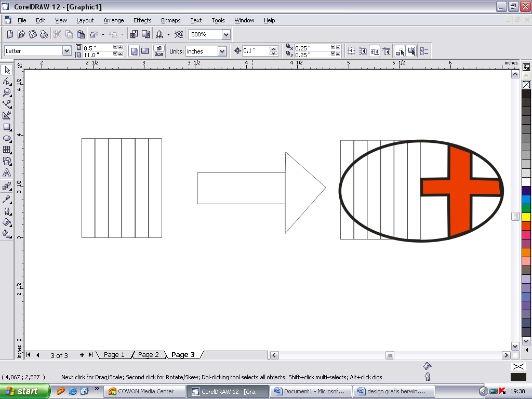
Task: Click the Import icon
Action: point(135,34)
